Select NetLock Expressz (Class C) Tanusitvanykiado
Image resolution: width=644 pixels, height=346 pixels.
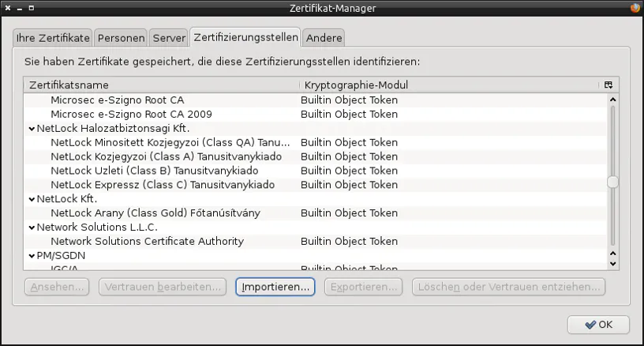(x=315, y=185)
